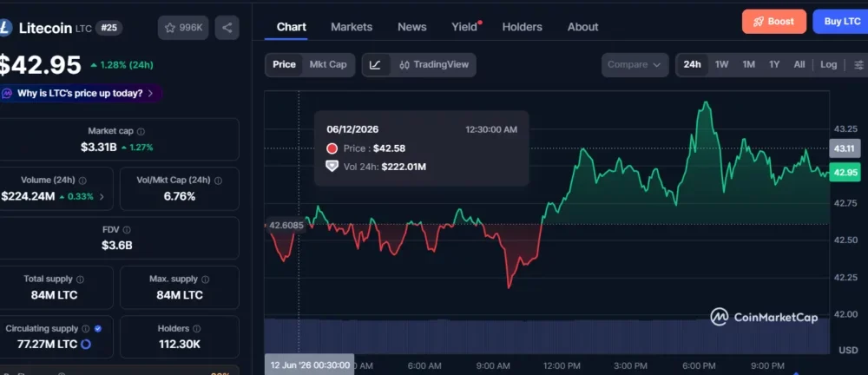Image resolution: width=868 pixels, height=375 pixels.
Task: Click FDV info icon
Action: [127, 229]
